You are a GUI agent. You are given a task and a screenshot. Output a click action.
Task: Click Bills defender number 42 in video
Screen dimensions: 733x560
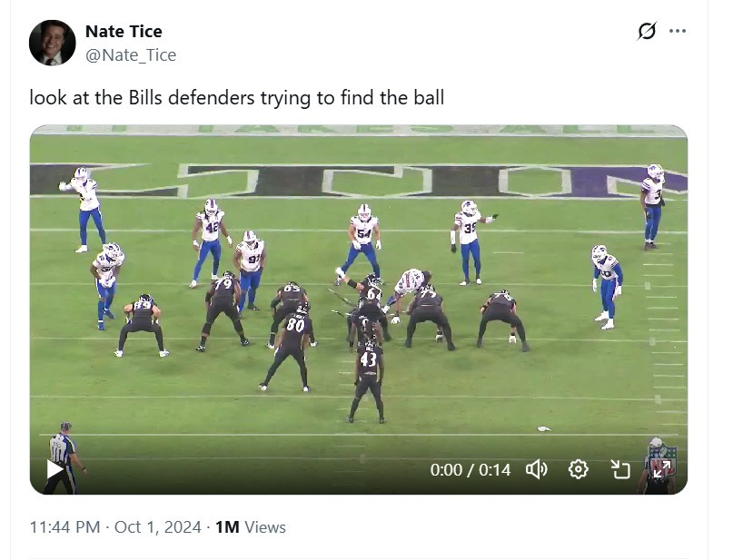(x=210, y=242)
